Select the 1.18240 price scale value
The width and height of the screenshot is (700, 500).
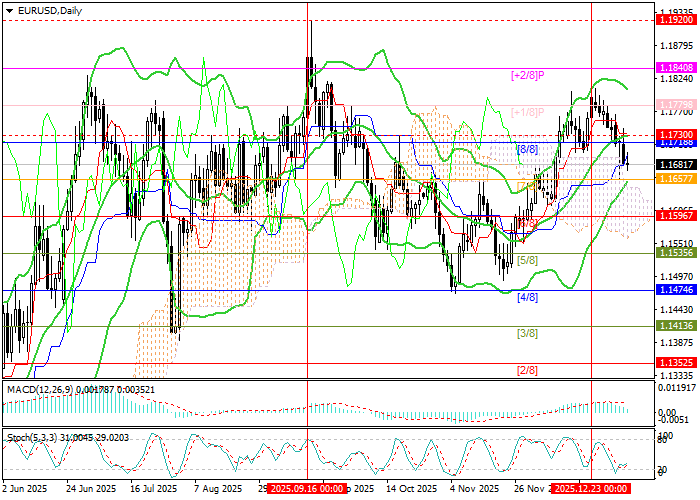click(675, 79)
